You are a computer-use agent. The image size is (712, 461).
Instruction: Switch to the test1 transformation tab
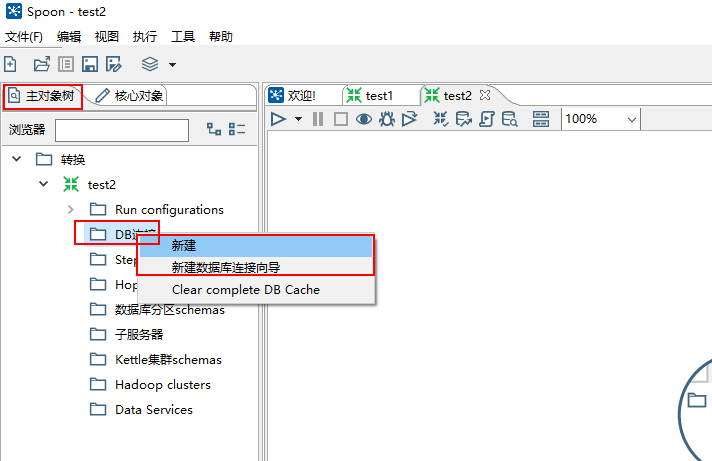[370, 96]
